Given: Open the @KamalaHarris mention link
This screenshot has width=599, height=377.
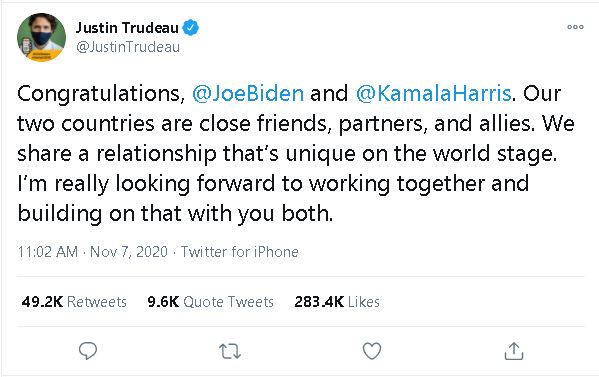Looking at the screenshot, I should point(434,94).
